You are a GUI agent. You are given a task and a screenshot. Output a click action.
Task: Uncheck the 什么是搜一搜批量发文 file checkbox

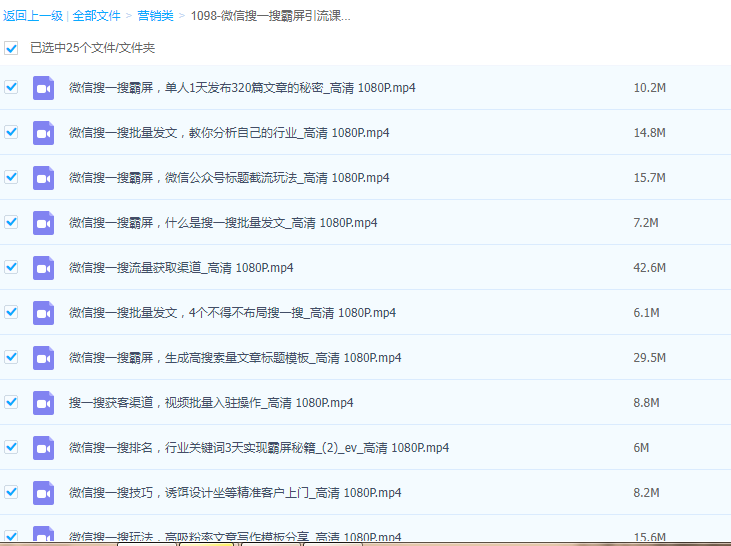coord(11,222)
